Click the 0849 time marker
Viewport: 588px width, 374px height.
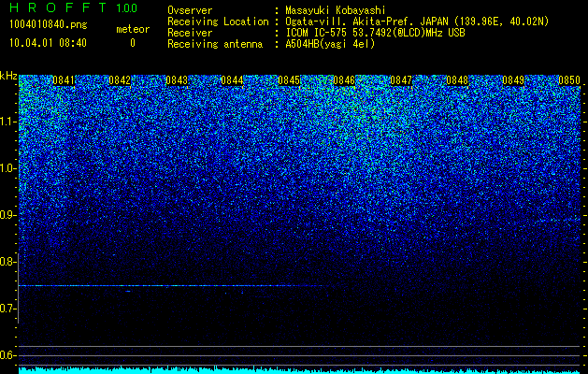click(x=513, y=80)
